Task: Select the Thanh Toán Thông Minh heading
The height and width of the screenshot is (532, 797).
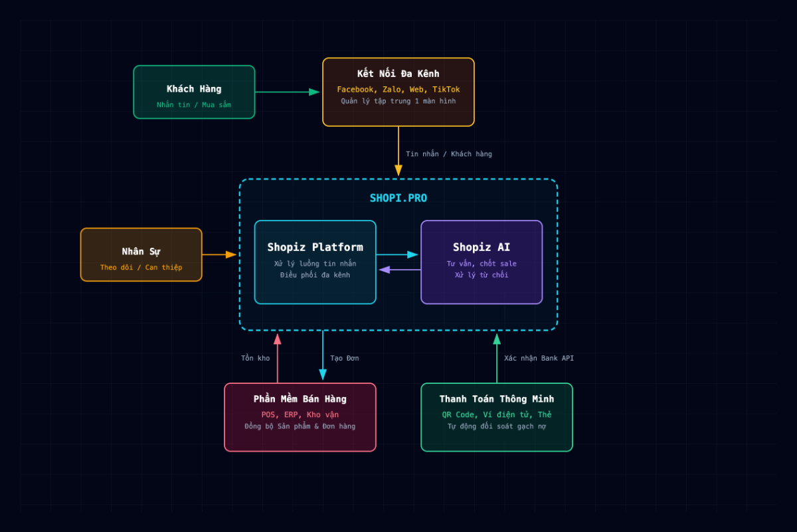Action: click(497, 399)
